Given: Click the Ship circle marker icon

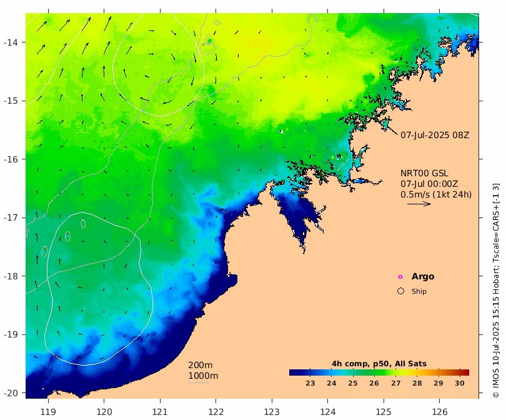Looking at the screenshot, I should 401,291.
